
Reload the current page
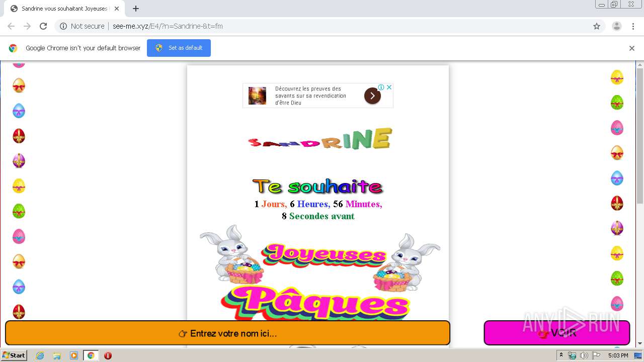(x=43, y=26)
